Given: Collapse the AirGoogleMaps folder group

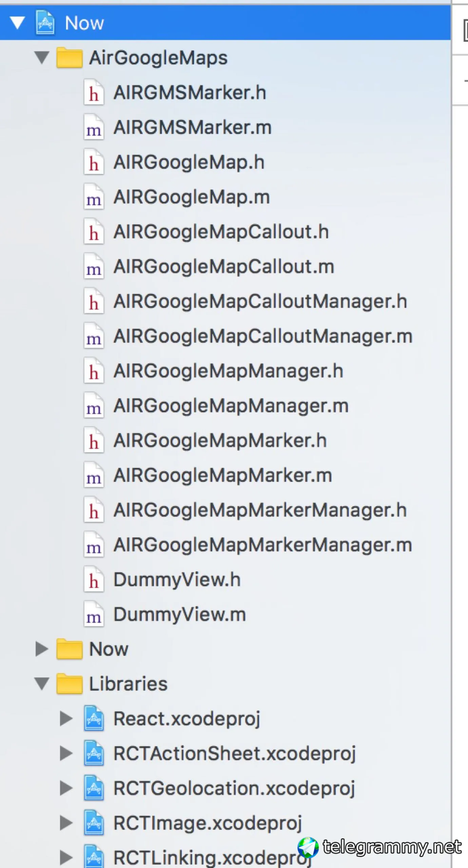Looking at the screenshot, I should (42, 57).
